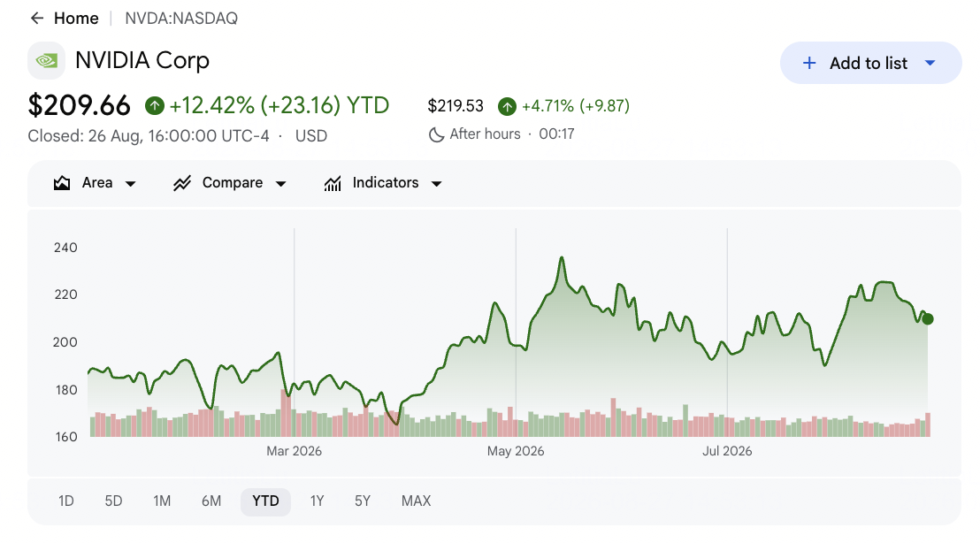Click the Area chart type icon
The height and width of the screenshot is (543, 980).
[62, 183]
